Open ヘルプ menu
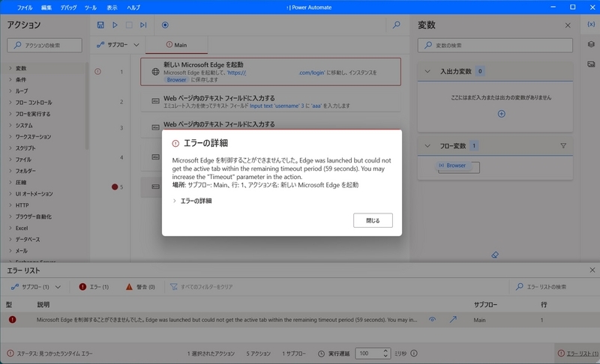This screenshot has height=364, width=600. coord(133,7)
